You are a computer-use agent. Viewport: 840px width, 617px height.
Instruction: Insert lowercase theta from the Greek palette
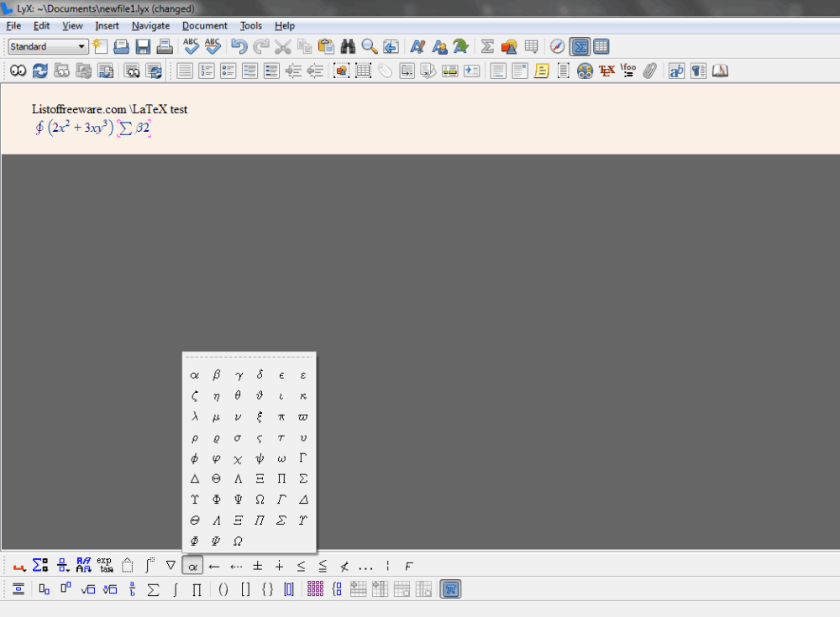tap(238, 395)
